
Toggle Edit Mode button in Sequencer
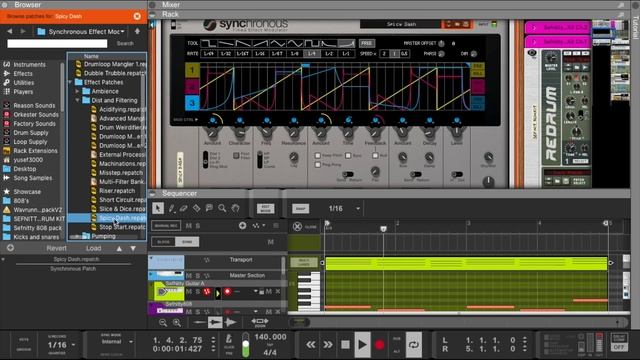tap(265, 209)
